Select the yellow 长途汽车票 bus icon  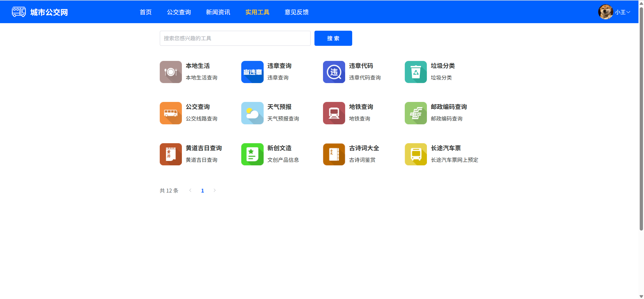click(x=416, y=154)
